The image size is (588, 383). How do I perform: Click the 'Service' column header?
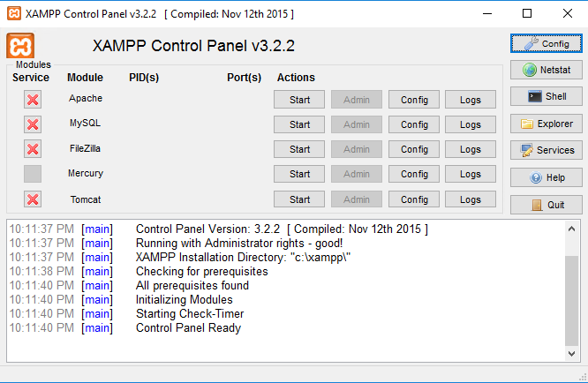click(x=31, y=78)
